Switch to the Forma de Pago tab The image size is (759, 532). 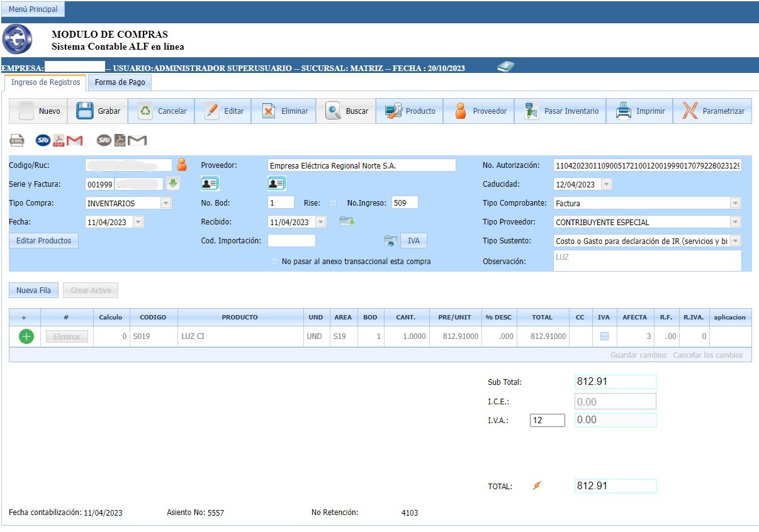[x=120, y=82]
